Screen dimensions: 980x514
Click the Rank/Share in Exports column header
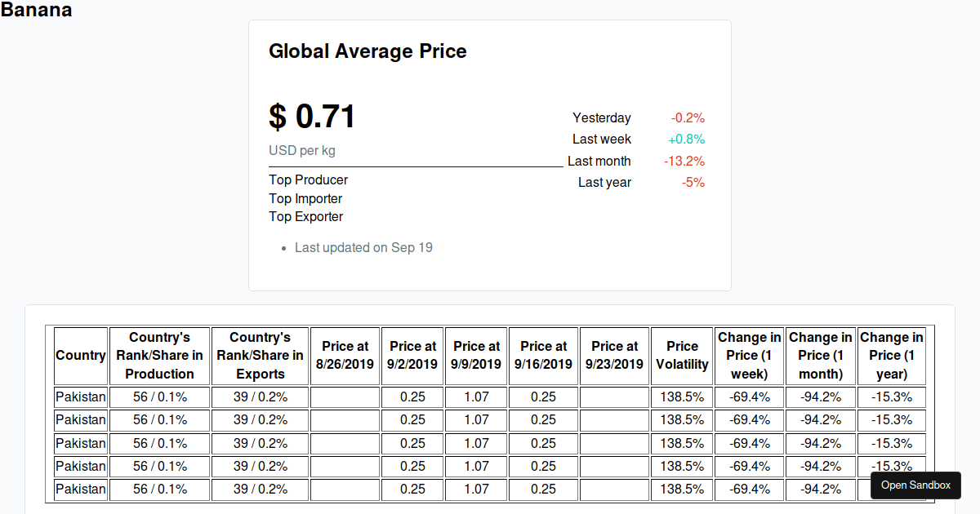tap(260, 356)
